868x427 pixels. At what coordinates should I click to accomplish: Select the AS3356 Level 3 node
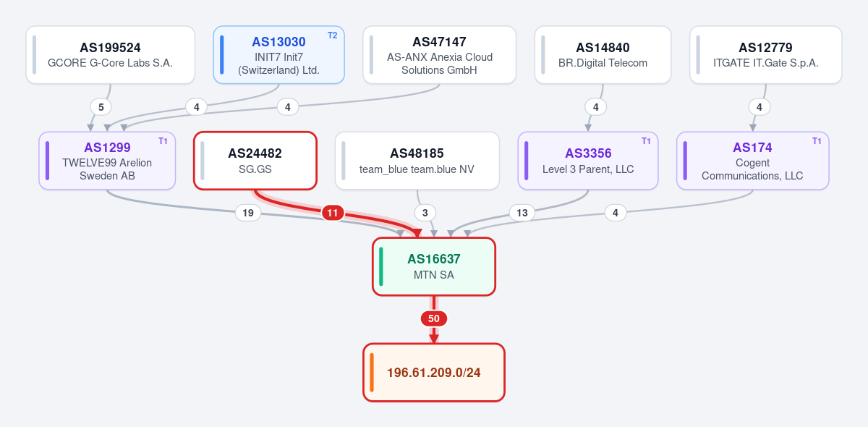588,161
